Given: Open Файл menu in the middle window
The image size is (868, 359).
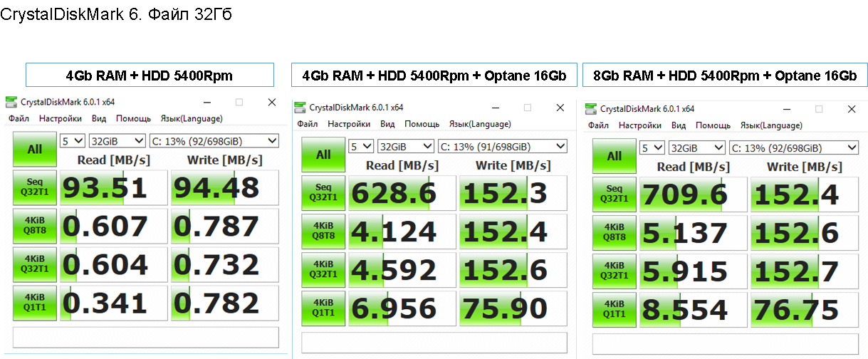Looking at the screenshot, I should pos(308,124).
